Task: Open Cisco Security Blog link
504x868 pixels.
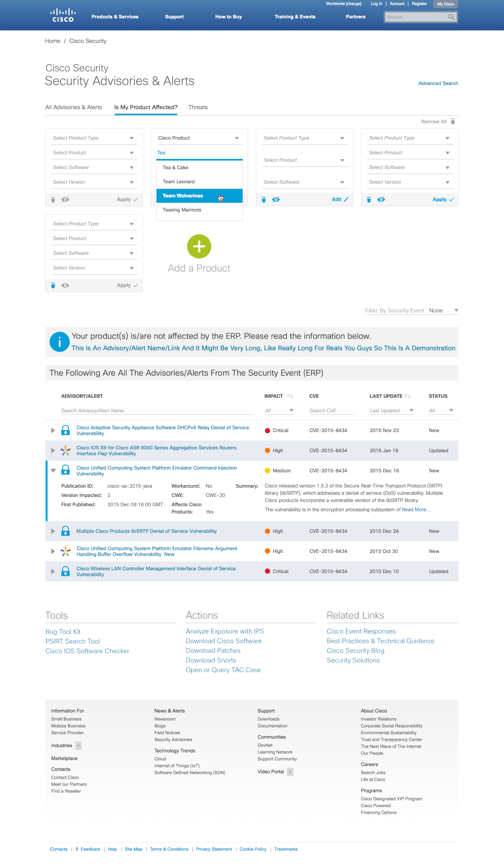Action: [x=355, y=650]
